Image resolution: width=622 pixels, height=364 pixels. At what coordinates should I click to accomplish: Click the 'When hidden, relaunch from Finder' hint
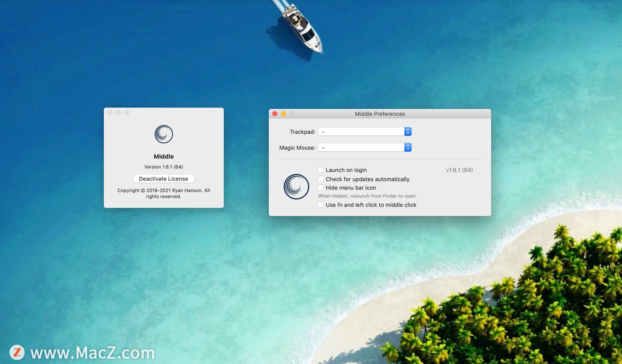click(367, 196)
